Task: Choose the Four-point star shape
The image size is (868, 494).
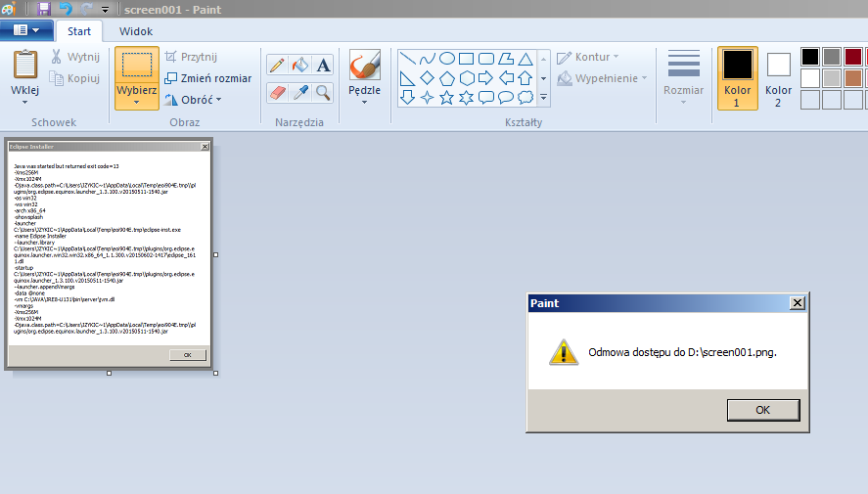Action: 427,98
